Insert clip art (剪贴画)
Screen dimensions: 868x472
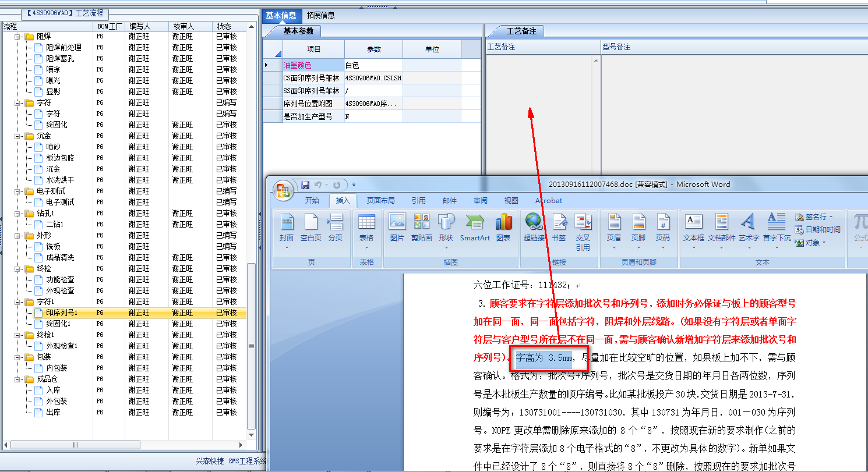point(422,228)
